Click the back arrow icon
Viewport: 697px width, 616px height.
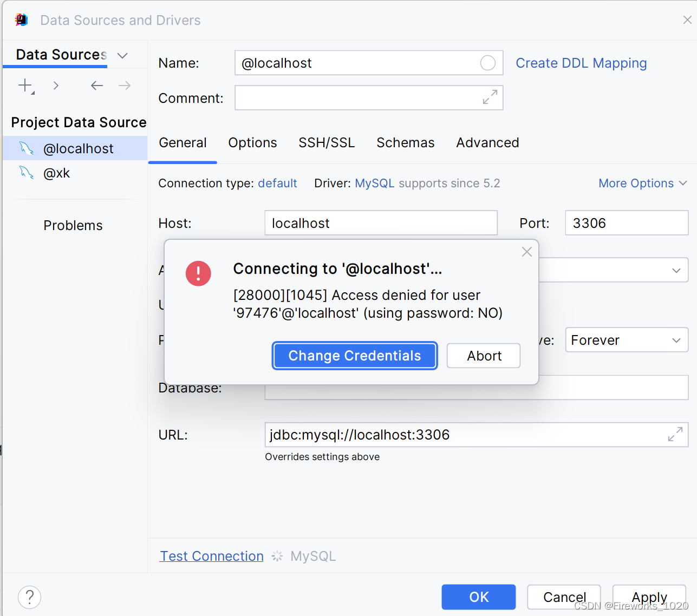click(97, 86)
